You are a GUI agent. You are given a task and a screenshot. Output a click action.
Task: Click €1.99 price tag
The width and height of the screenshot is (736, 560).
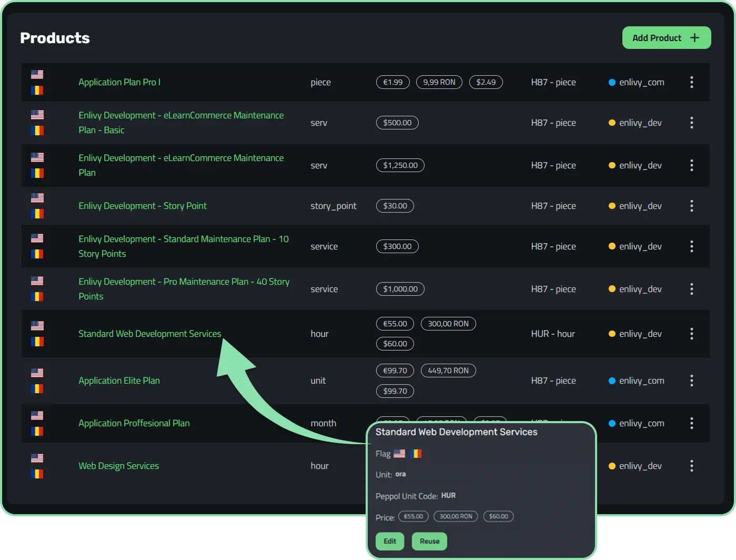point(393,82)
